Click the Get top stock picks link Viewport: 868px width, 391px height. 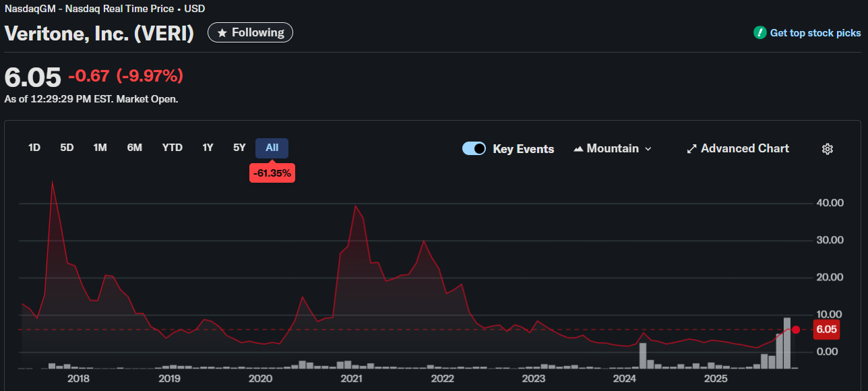815,33
